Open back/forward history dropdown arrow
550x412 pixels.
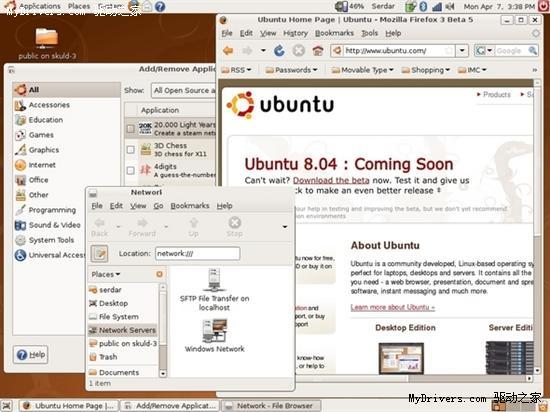[263, 51]
